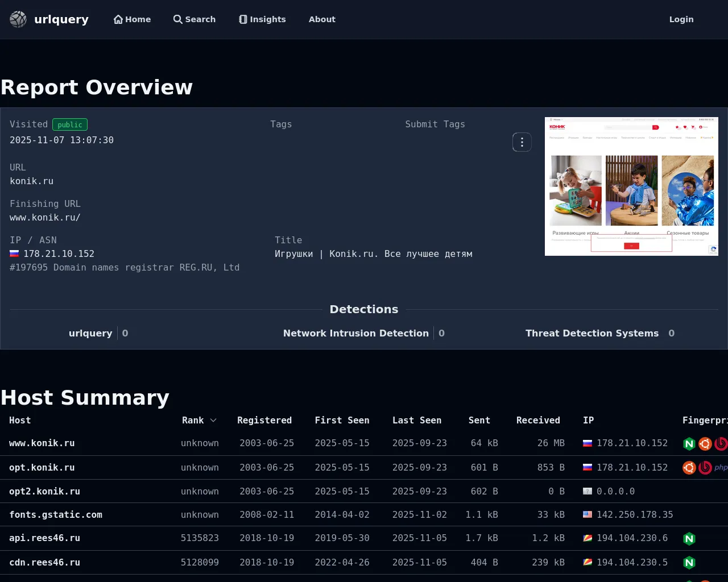Click the nginx icon in api.rees46.ru row
Screen dimensions: 728x582
[689, 539]
